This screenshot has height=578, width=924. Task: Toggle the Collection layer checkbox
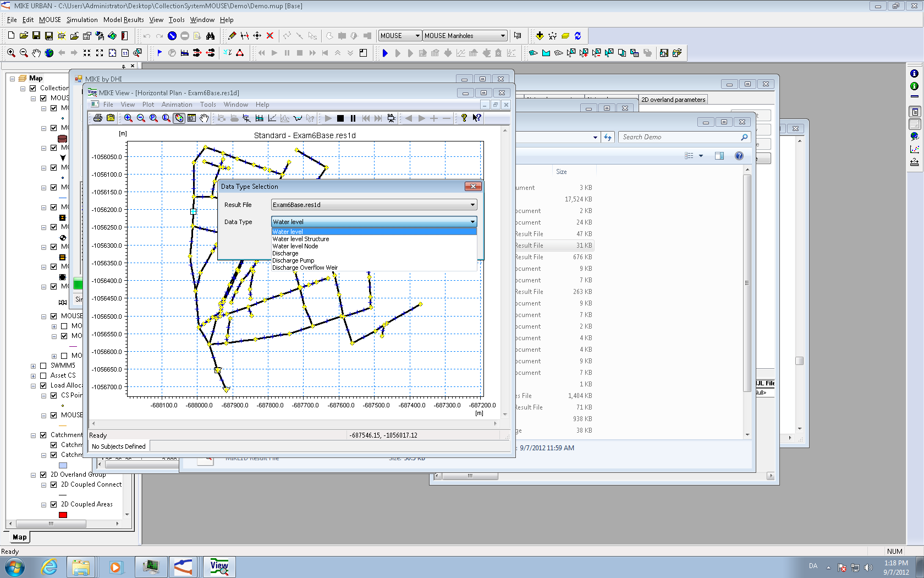(x=33, y=88)
